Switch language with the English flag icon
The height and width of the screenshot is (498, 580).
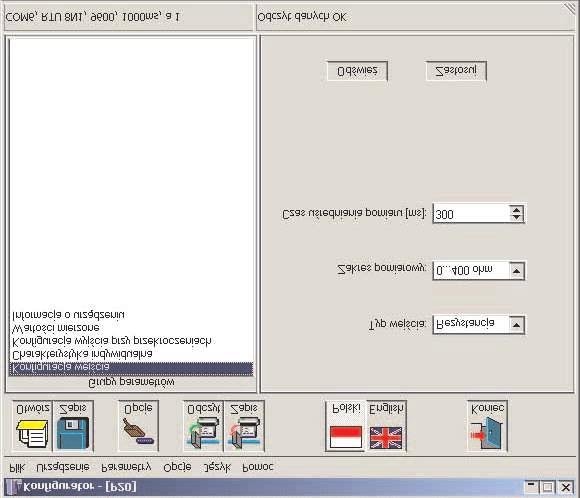[x=387, y=426]
